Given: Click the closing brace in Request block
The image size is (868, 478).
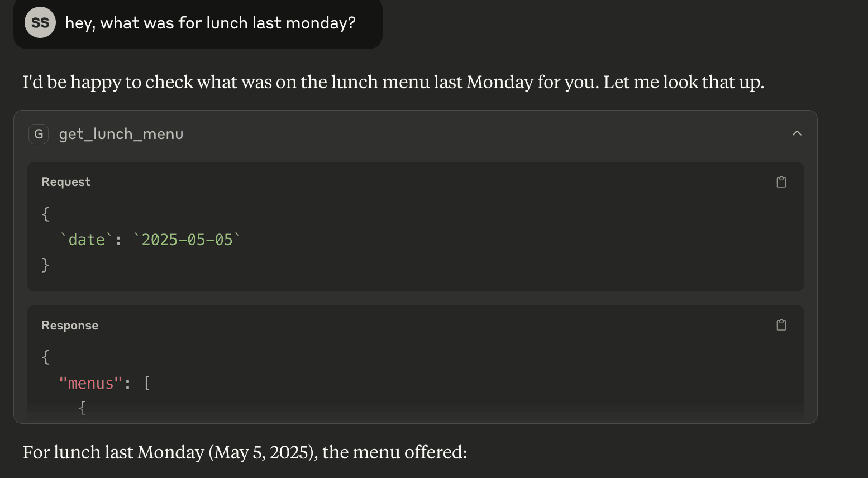Looking at the screenshot, I should coord(46,265).
